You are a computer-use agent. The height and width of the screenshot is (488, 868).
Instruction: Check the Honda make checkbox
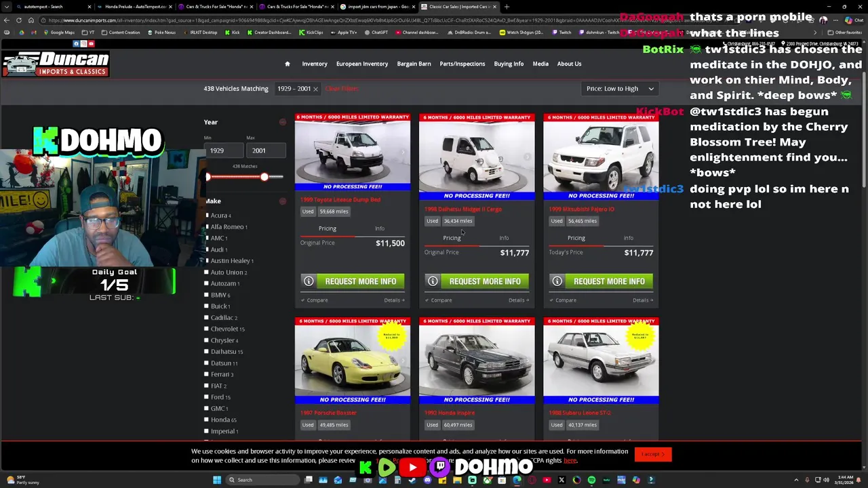[x=207, y=420]
